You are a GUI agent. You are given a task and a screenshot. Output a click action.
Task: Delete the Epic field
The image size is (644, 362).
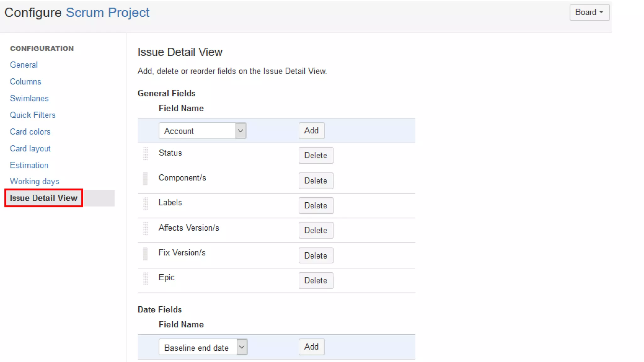coord(316,280)
